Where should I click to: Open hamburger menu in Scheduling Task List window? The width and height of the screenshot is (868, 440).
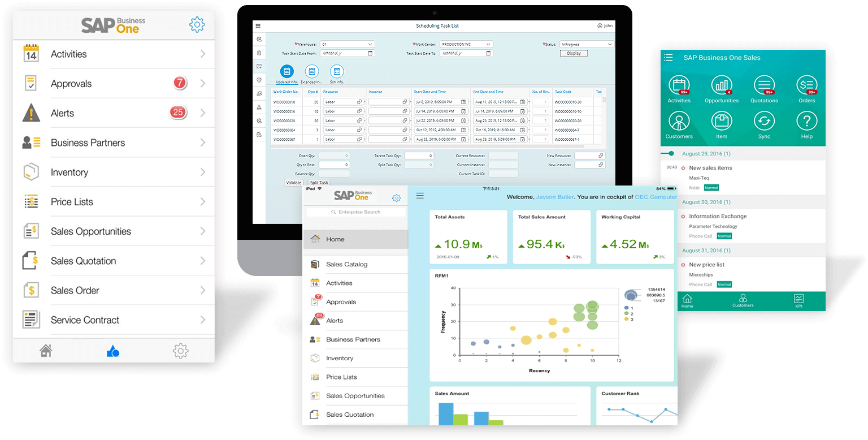tap(258, 25)
